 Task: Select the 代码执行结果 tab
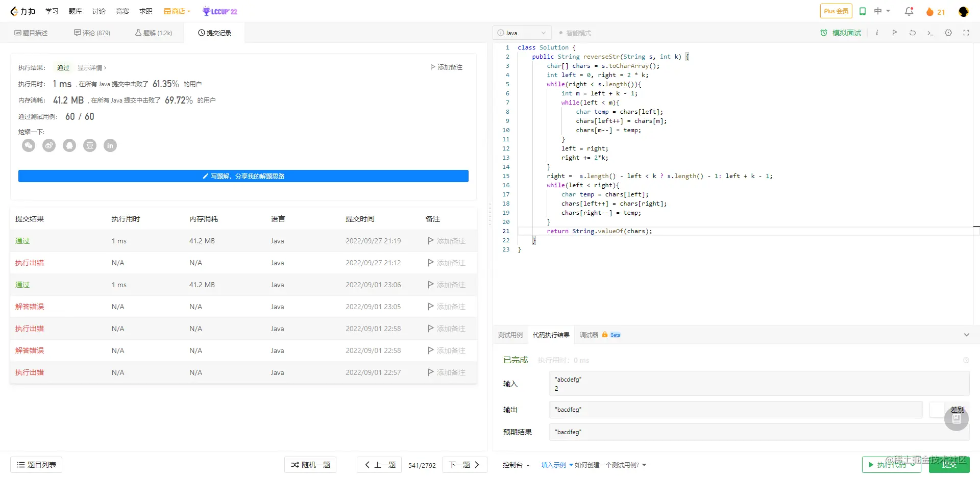(x=551, y=335)
